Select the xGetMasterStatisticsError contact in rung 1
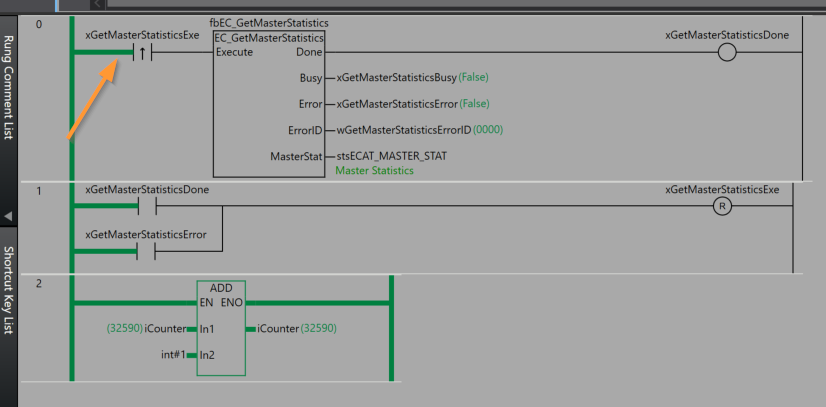This screenshot has width=826, height=407. (143, 251)
